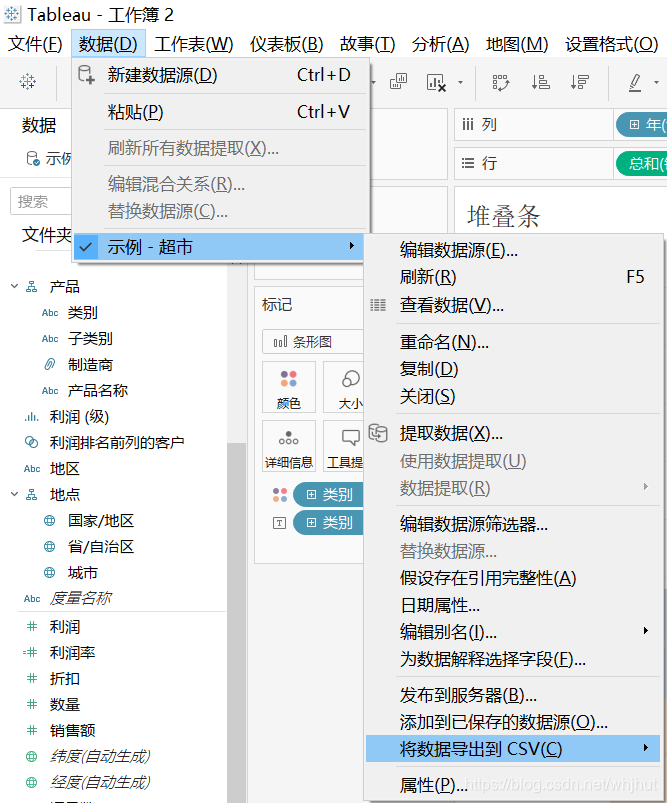Image resolution: width=667 pixels, height=803 pixels.
Task: Open the mark type 条形图 dropdown
Action: tap(312, 342)
